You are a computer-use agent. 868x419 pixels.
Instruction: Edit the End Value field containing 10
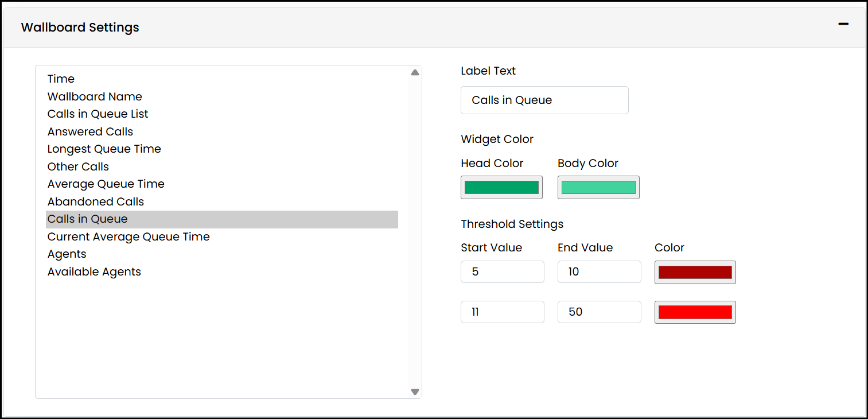(600, 271)
